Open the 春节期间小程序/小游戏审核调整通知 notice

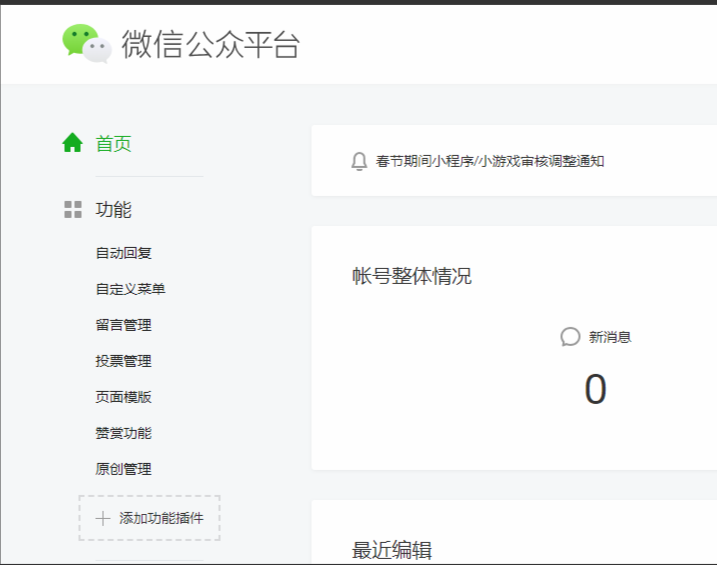pyautogui.click(x=490, y=161)
